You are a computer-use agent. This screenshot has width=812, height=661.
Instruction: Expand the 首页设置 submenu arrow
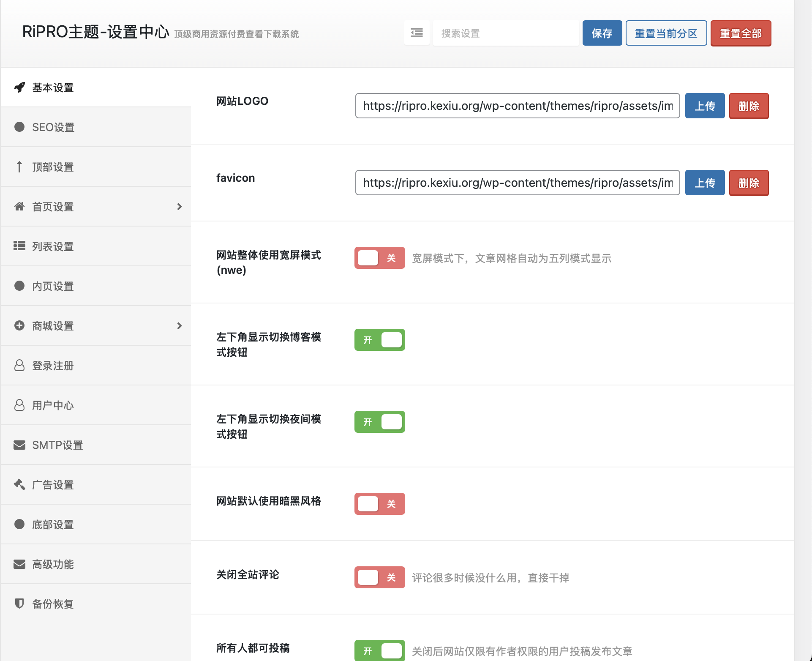(180, 207)
